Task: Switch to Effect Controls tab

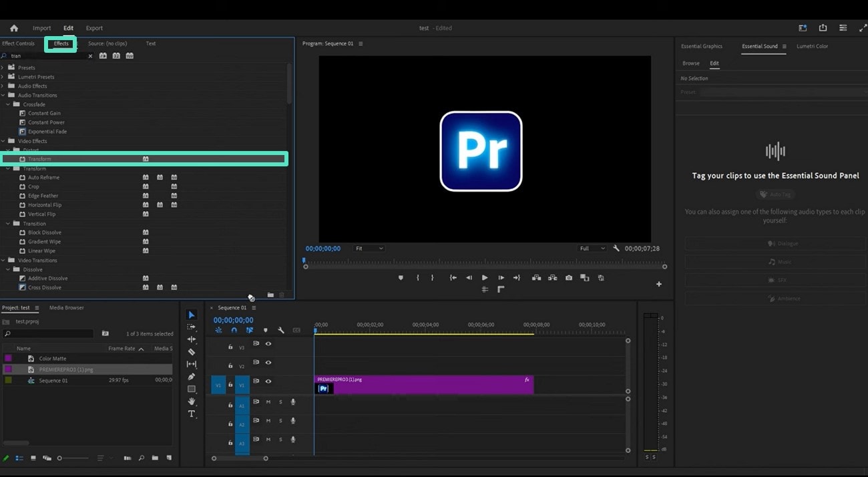Action: click(18, 43)
